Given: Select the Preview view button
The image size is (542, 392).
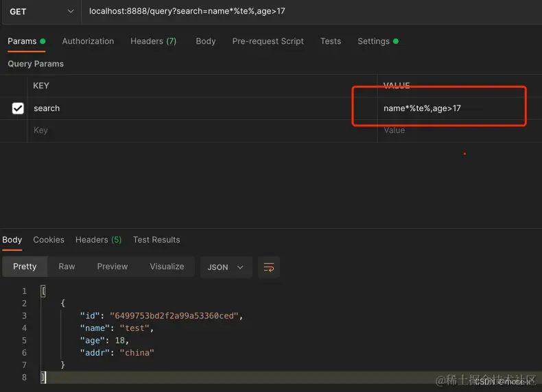Looking at the screenshot, I should point(113,267).
